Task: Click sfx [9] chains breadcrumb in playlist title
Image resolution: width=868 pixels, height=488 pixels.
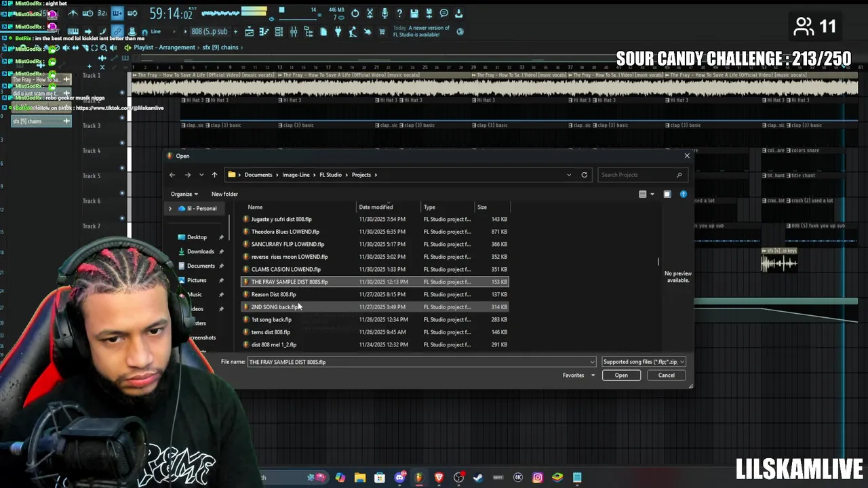Action: pos(220,47)
